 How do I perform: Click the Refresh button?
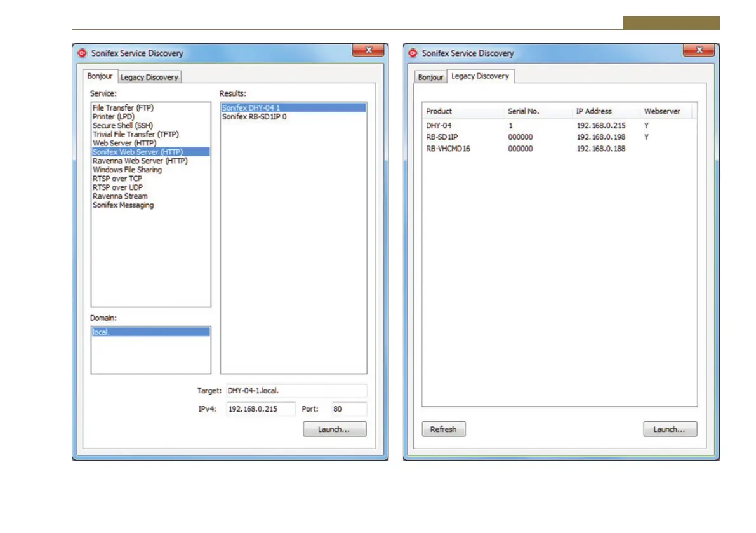tap(443, 429)
